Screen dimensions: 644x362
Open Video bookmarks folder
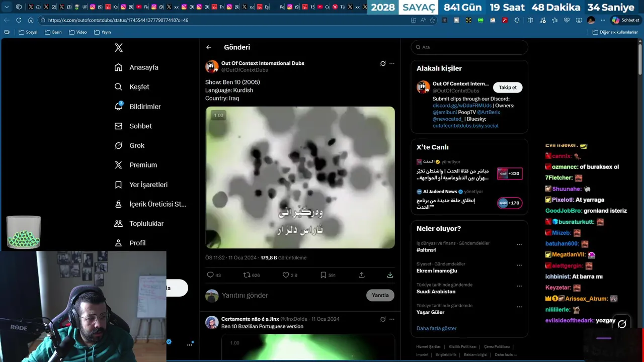click(77, 32)
